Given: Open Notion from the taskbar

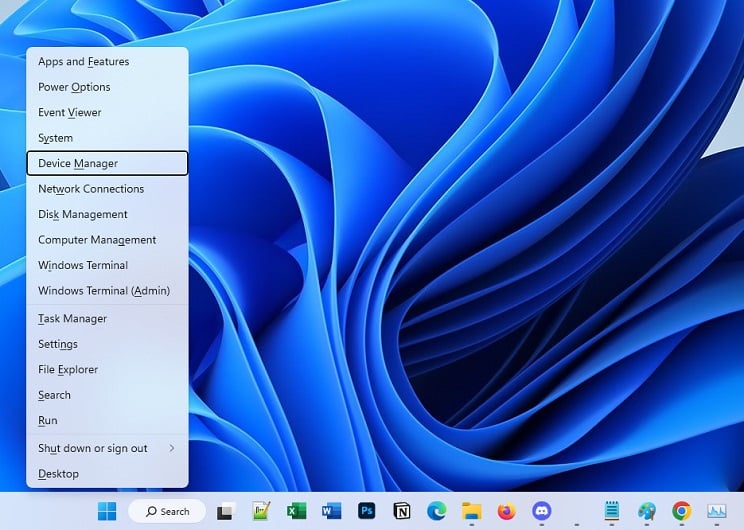Looking at the screenshot, I should coord(402,511).
